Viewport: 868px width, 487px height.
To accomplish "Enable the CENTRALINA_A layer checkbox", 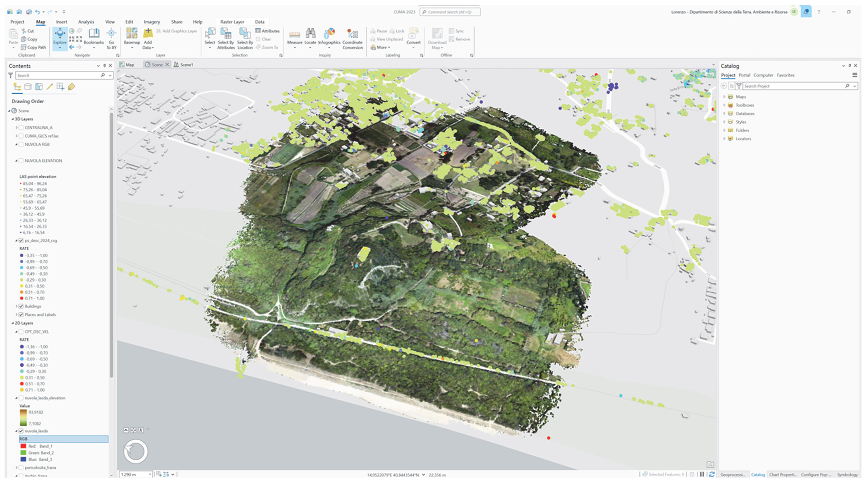I will pos(21,128).
